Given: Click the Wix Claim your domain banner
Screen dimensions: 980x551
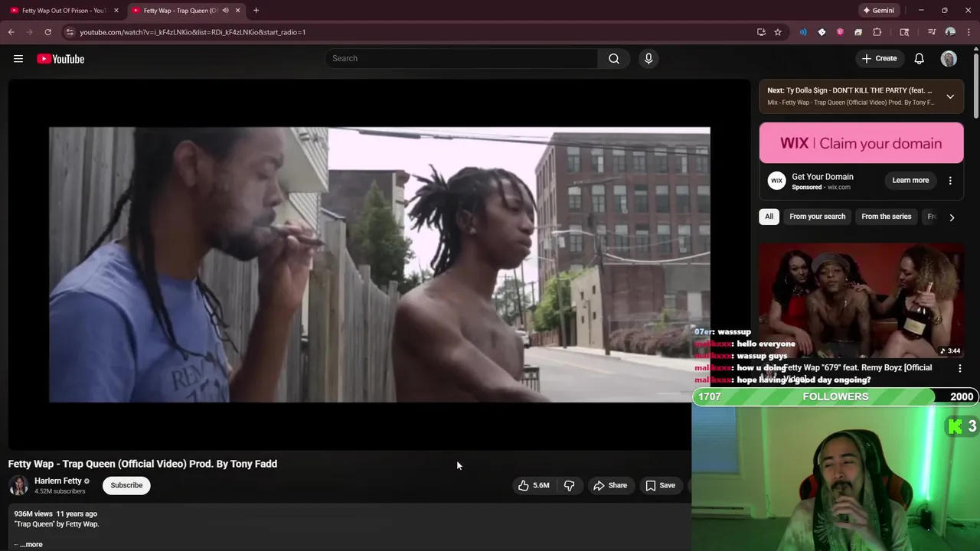Looking at the screenshot, I should (x=861, y=143).
